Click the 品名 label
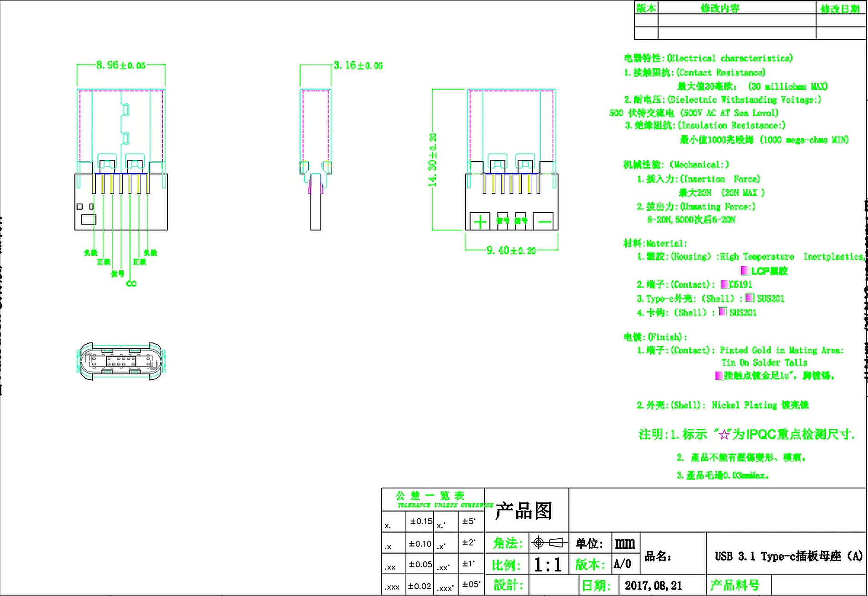868x596 pixels. coord(658,556)
